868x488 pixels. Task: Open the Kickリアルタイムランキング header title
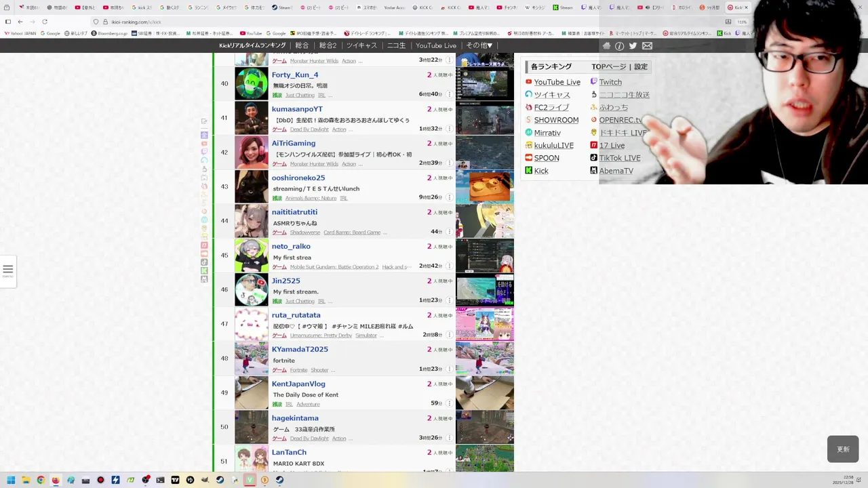[x=252, y=45]
